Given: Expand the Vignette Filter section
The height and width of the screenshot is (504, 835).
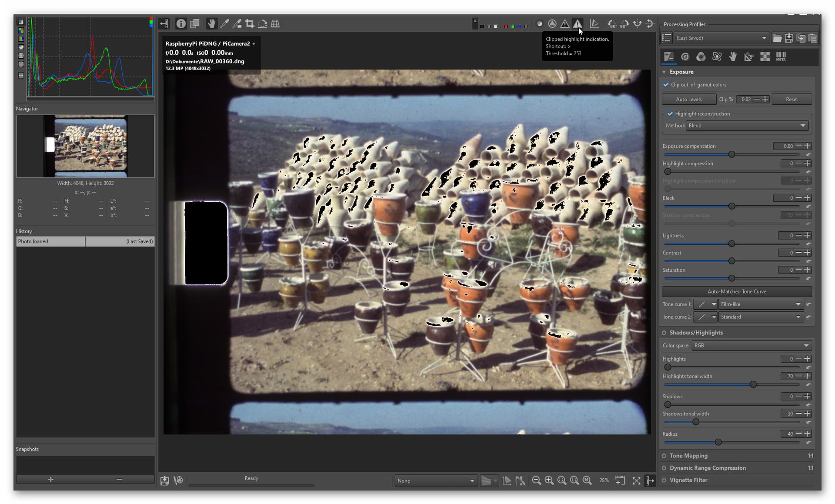Looking at the screenshot, I should coord(688,480).
